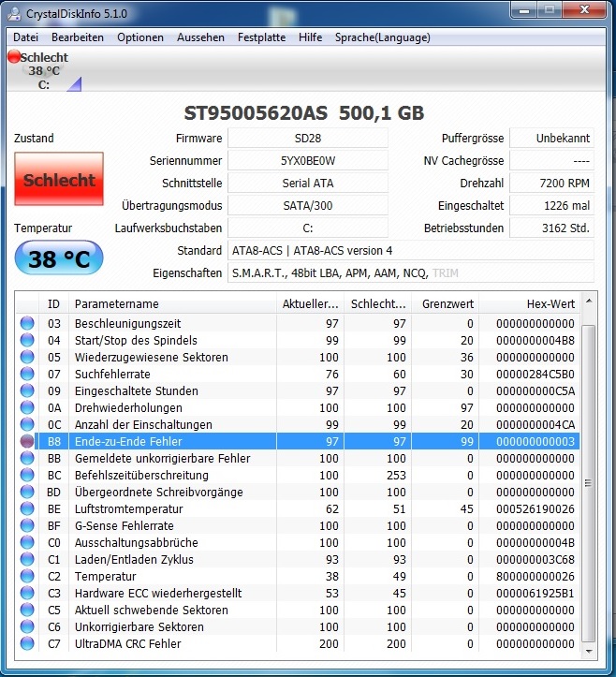Open the Bearbeiten menu
The image size is (616, 677).
tap(78, 37)
